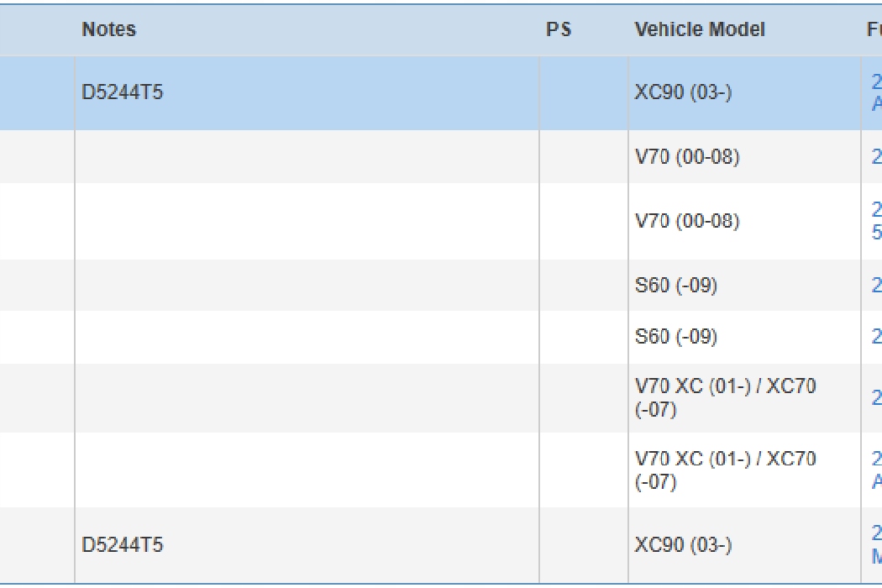
Task: Click PS cell in highlighted top row
Action: coord(584,92)
